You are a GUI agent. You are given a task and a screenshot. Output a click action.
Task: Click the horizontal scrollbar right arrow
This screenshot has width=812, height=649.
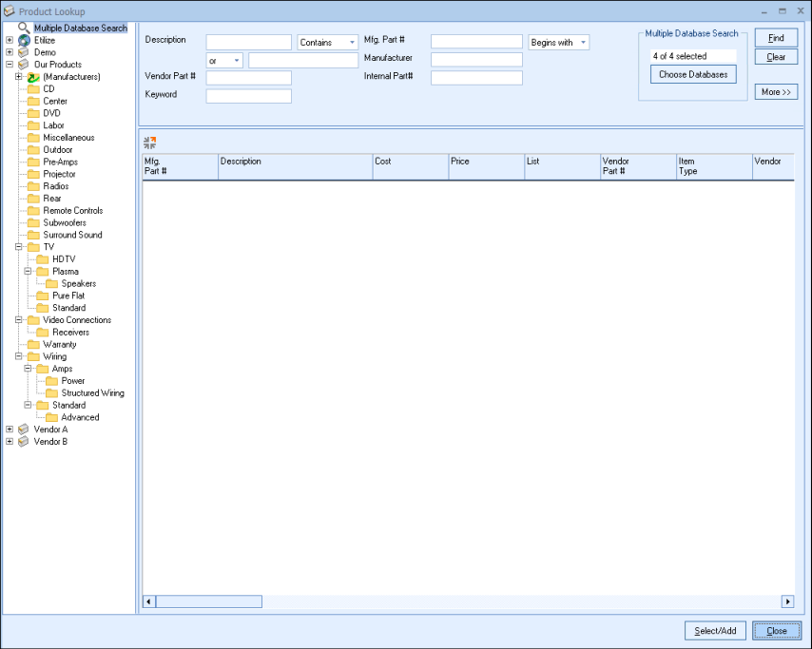[x=787, y=601]
